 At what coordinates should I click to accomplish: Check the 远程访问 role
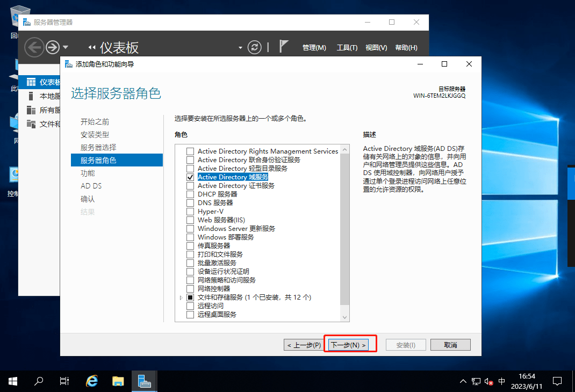(x=190, y=306)
